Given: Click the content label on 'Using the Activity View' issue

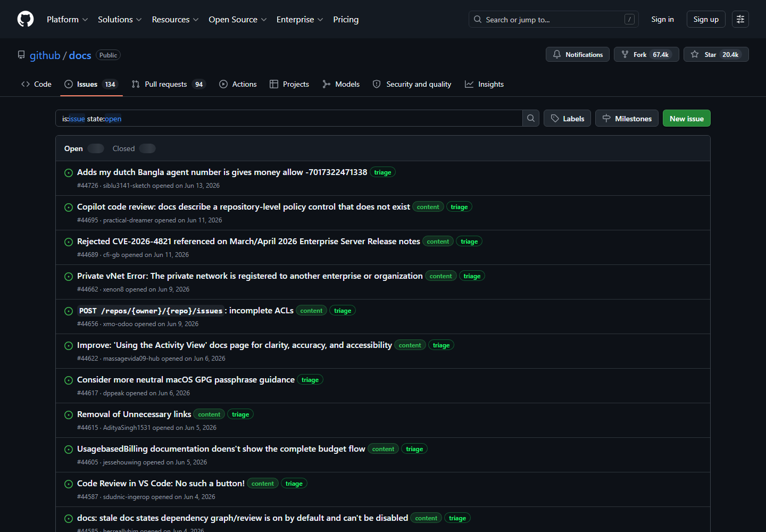Looking at the screenshot, I should (x=410, y=345).
